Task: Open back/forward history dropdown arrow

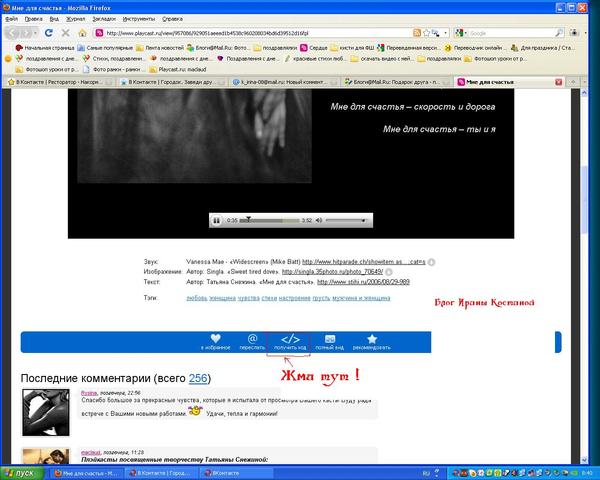Action: pyautogui.click(x=35, y=33)
